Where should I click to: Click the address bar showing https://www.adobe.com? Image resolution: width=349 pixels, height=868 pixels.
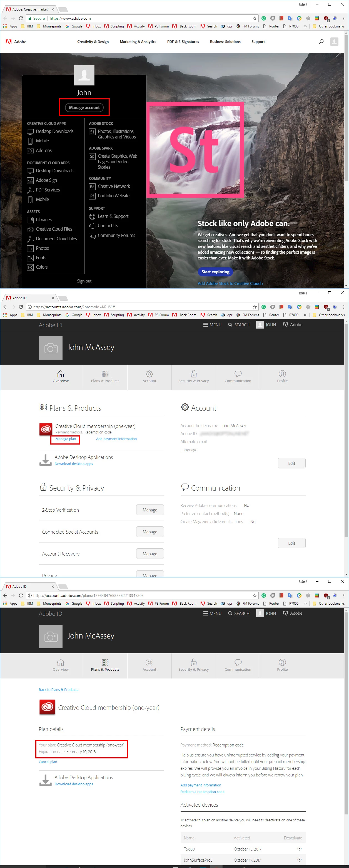click(x=142, y=18)
